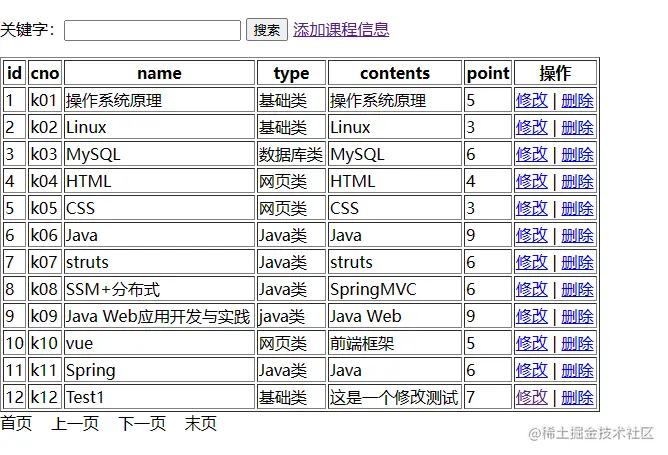The image size is (668, 455).
Task: Click 删除 for the 操作系统原理 row
Action: click(x=577, y=101)
